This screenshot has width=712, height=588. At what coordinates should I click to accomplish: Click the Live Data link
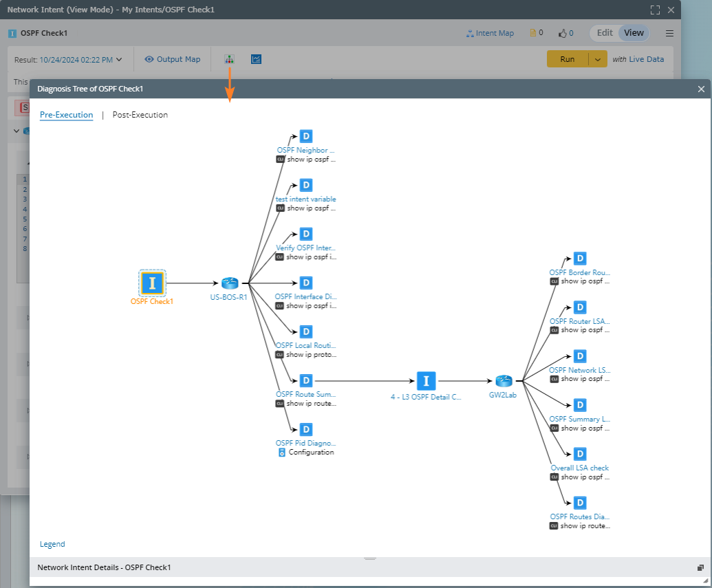point(646,59)
